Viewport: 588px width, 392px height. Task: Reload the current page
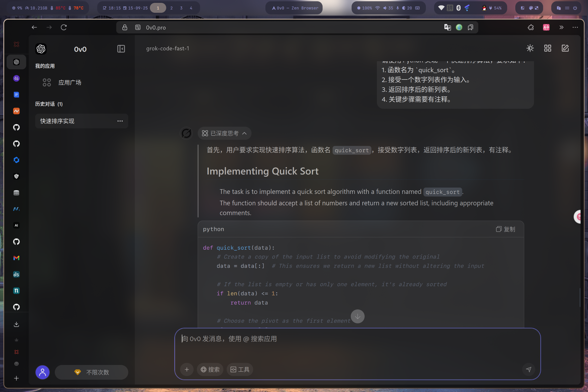coord(64,27)
